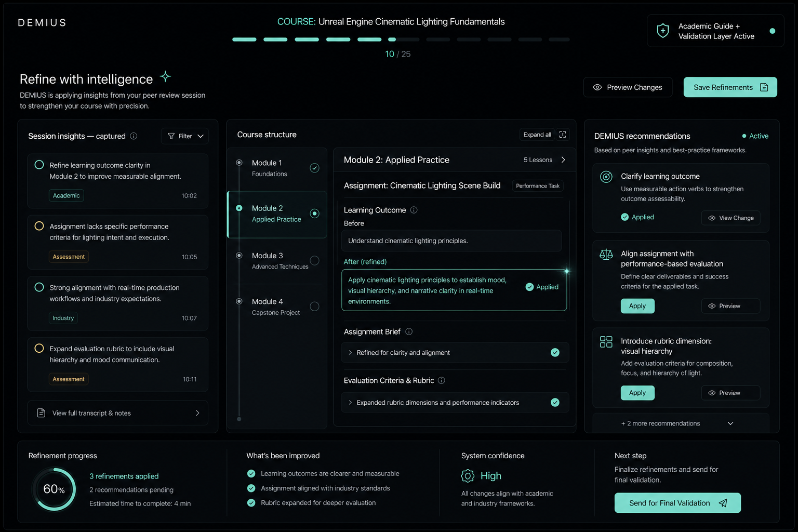Click the sparkle icon beside Refine with intelligence
The image size is (798, 532).
pos(165,77)
